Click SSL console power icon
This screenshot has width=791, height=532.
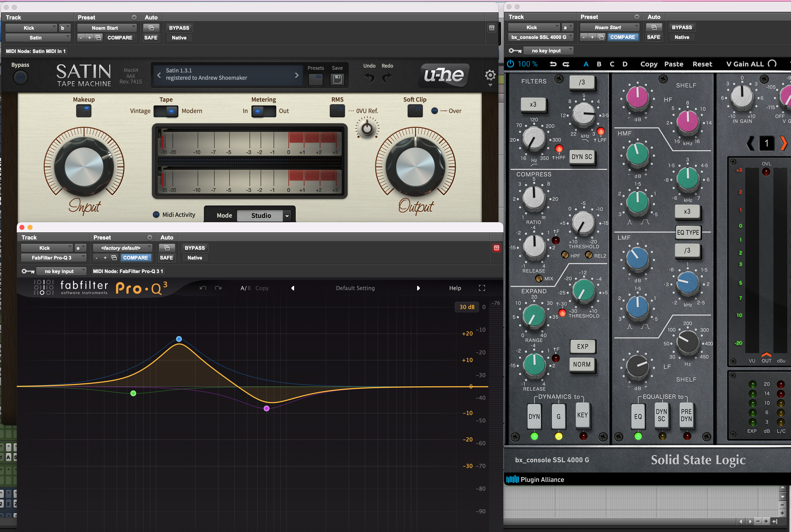[x=510, y=64]
